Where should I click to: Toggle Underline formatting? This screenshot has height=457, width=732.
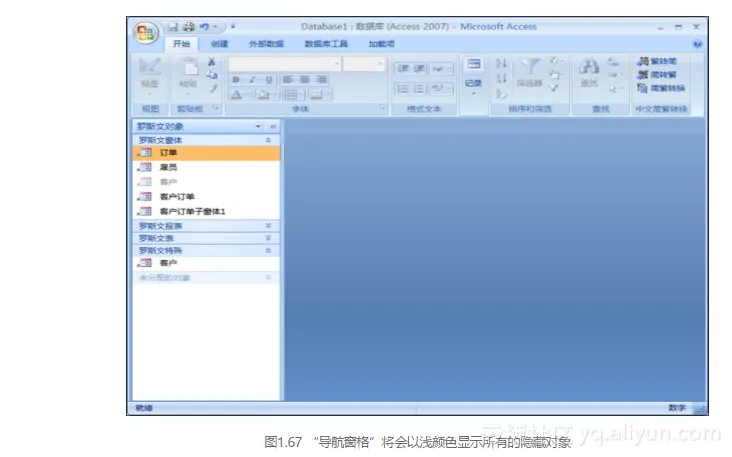coord(269,80)
